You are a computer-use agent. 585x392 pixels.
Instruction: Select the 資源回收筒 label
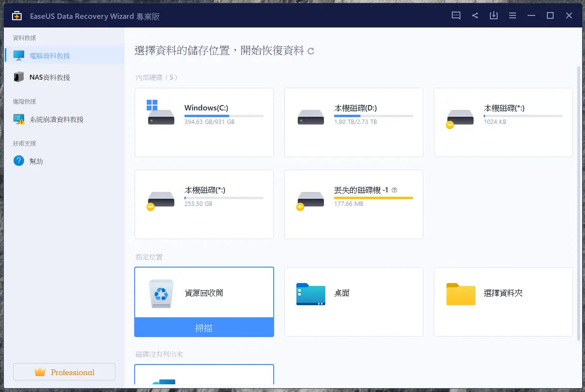pos(204,293)
